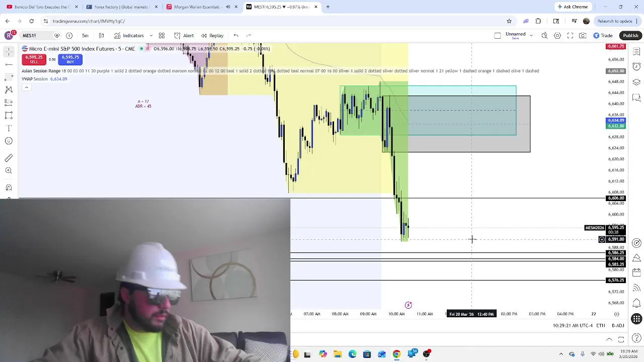The image size is (644, 362).
Task: Show hidden system tray icons
Action: click(561, 354)
